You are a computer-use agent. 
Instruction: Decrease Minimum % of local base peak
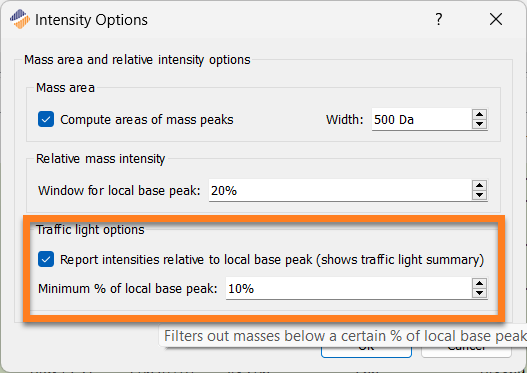point(479,293)
